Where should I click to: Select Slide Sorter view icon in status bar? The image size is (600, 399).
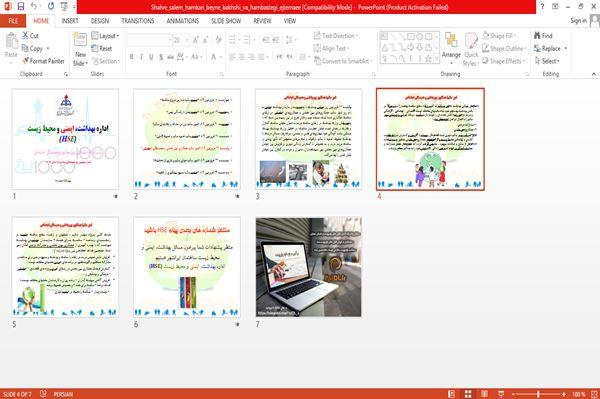[x=468, y=394]
